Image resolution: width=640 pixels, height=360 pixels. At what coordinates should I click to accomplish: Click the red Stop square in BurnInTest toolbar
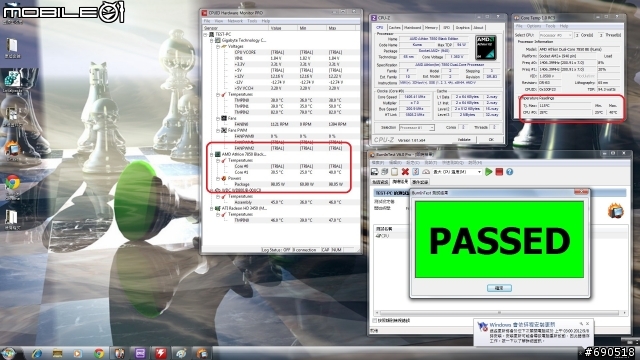point(499,172)
